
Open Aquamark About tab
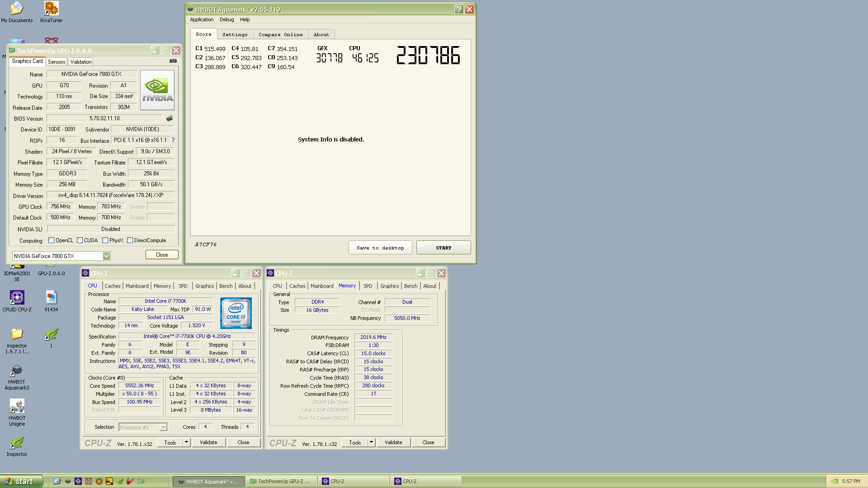click(321, 34)
